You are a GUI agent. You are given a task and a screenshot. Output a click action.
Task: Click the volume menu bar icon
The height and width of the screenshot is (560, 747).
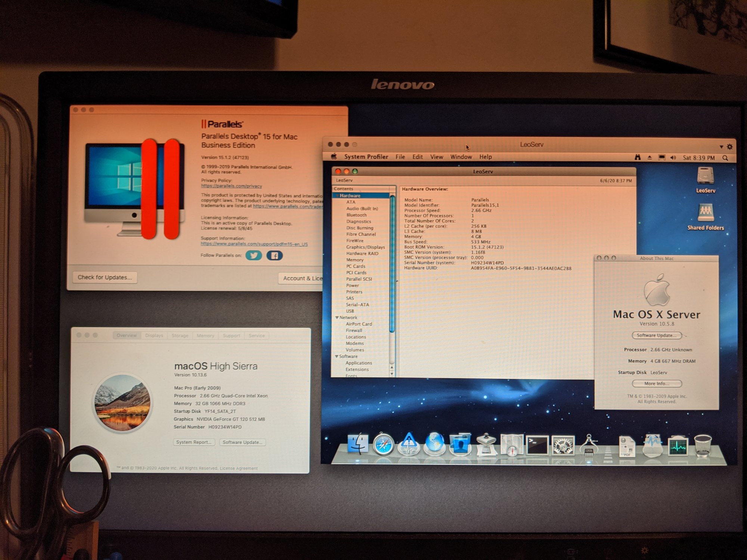[673, 158]
